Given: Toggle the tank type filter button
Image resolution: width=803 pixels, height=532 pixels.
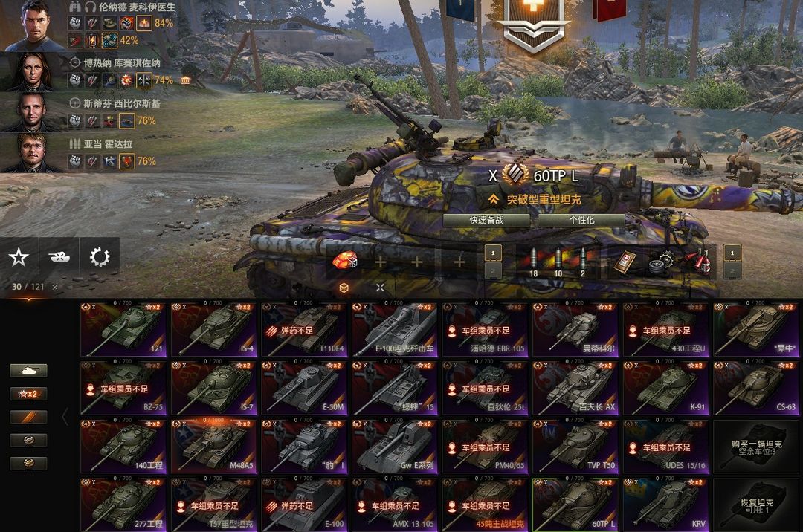Looking at the screenshot, I should tap(29, 370).
